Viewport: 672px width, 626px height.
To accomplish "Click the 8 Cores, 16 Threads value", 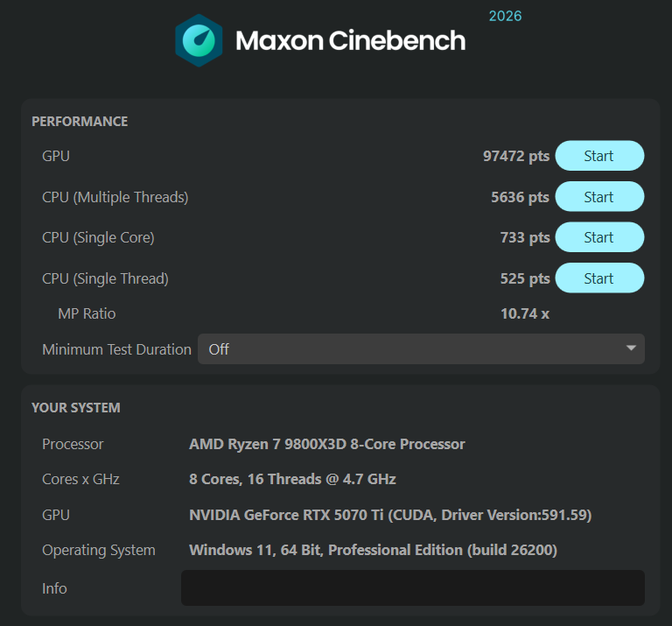I will click(x=292, y=480).
